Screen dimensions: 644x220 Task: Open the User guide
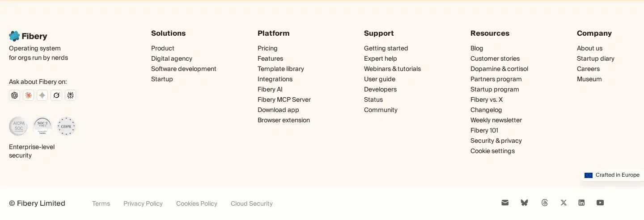380,79
